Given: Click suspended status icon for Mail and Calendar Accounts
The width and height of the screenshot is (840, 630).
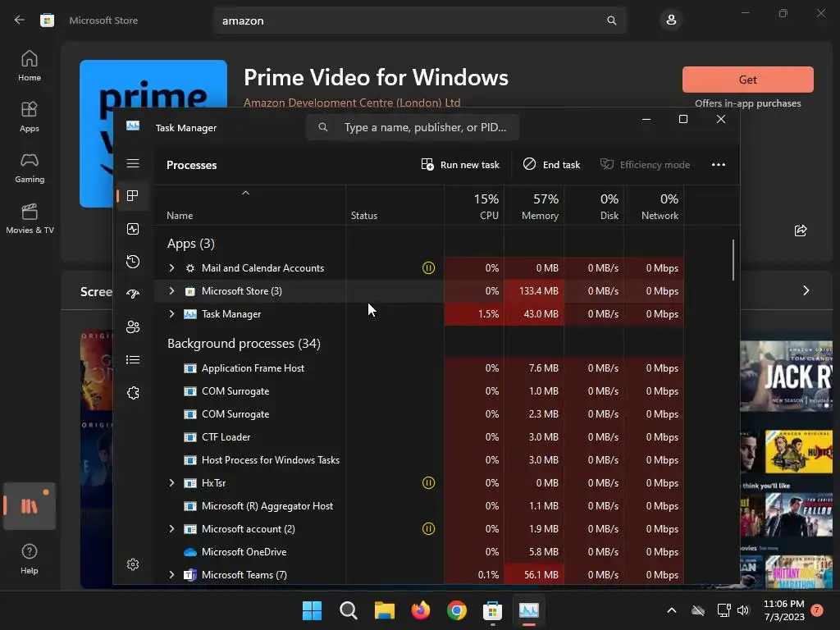Looking at the screenshot, I should coord(428,268).
